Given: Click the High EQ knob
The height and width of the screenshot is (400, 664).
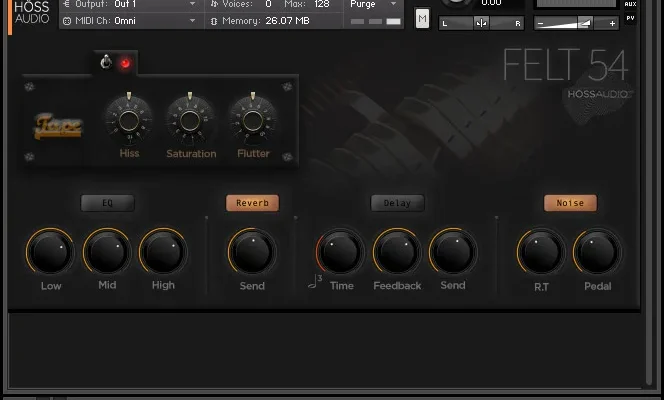Looking at the screenshot, I should 163,252.
